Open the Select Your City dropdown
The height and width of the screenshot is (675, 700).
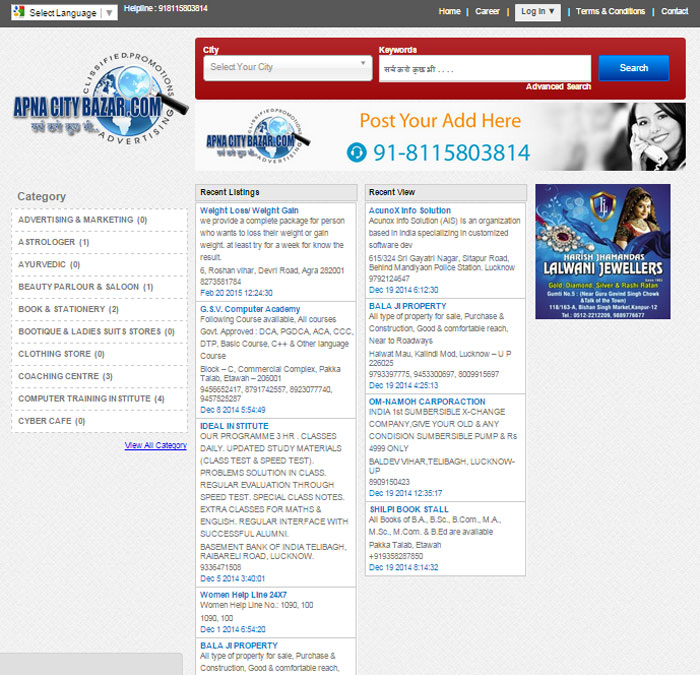pos(288,68)
